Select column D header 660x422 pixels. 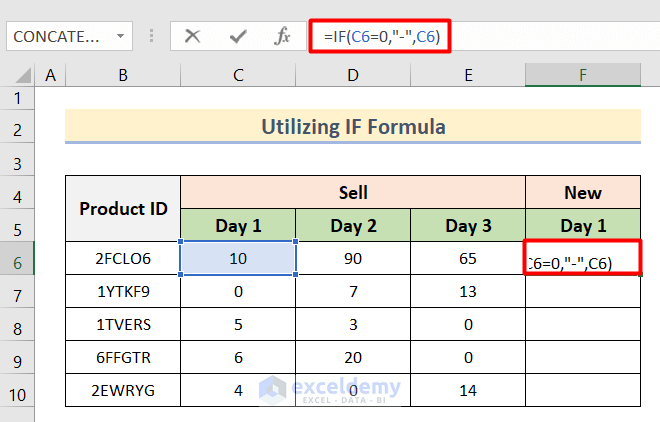353,75
